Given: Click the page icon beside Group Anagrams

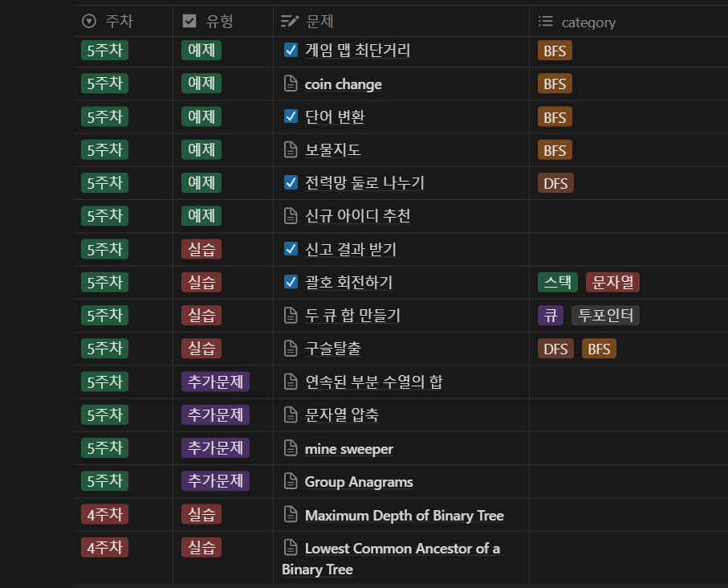Looking at the screenshot, I should [291, 481].
